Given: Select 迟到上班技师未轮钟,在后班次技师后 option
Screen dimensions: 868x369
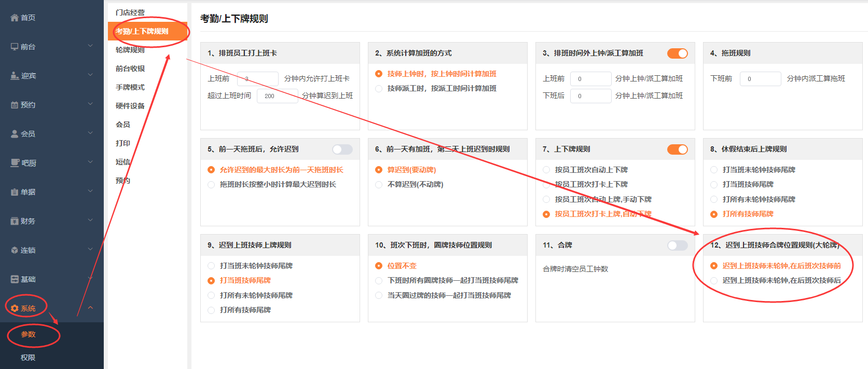Looking at the screenshot, I should coord(776,280).
